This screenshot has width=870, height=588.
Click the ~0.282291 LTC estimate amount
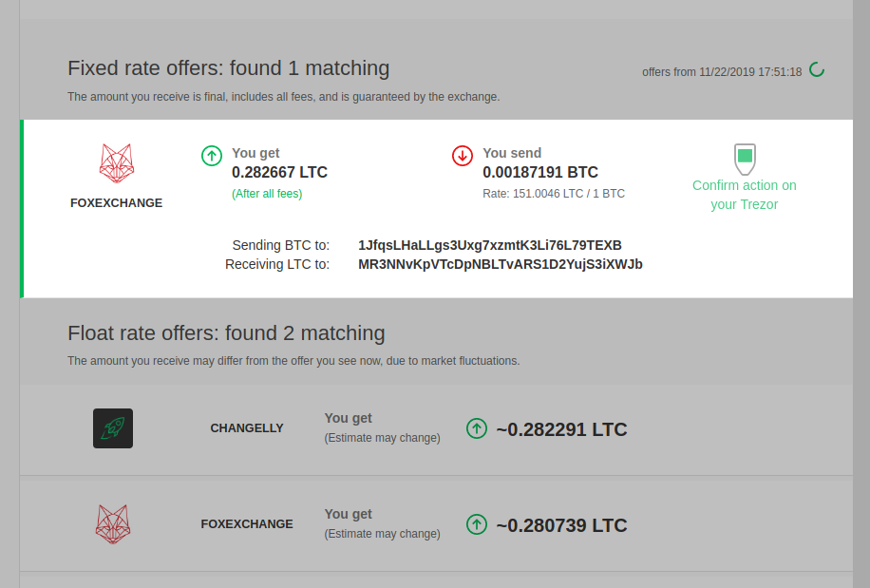pyautogui.click(x=561, y=429)
